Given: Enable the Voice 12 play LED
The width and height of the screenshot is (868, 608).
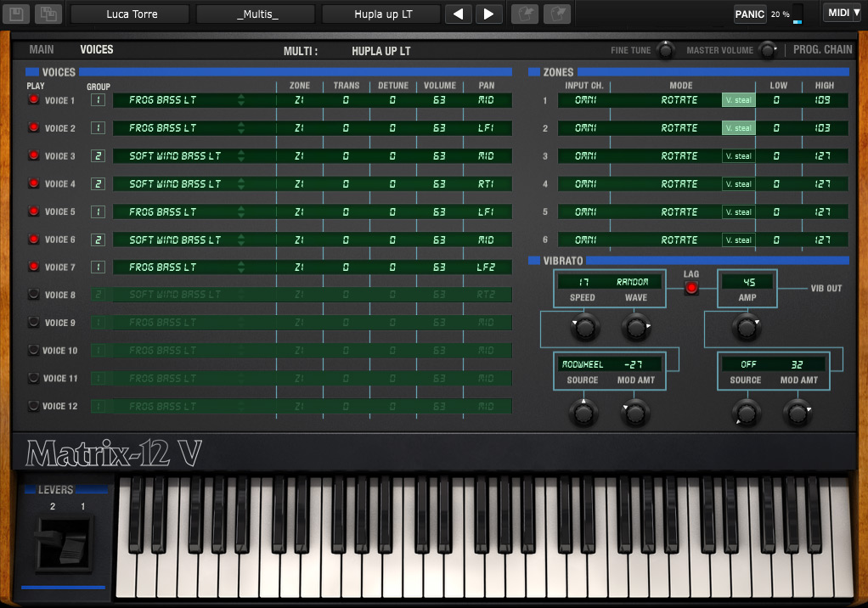Looking at the screenshot, I should point(34,406).
